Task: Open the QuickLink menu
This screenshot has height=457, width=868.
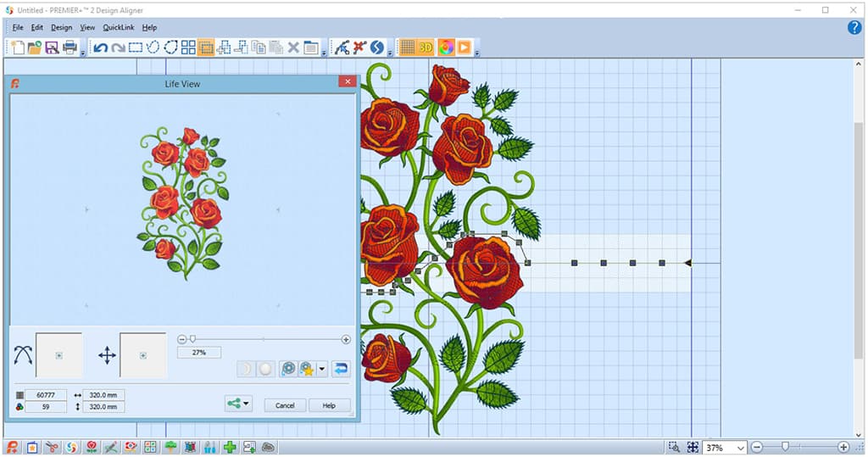Action: pyautogui.click(x=119, y=27)
